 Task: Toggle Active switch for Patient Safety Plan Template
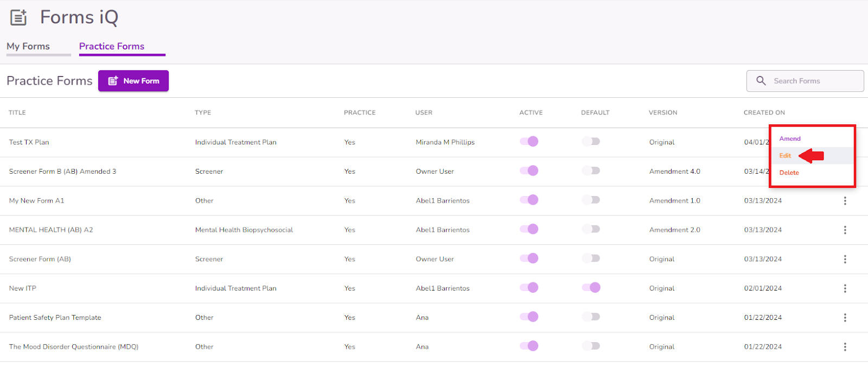(529, 317)
